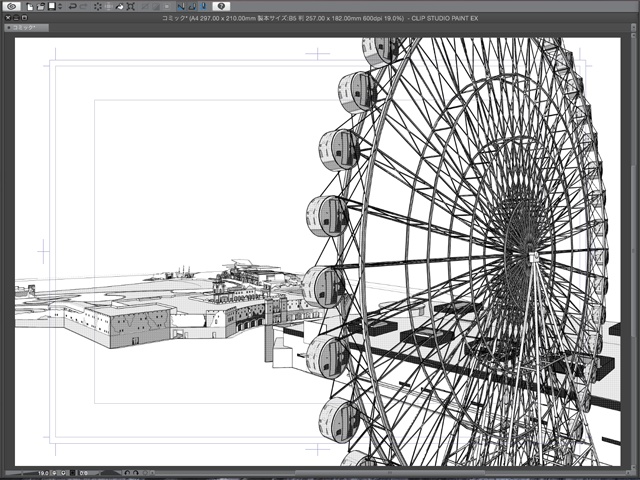Open an existing file
The image size is (640, 480).
(x=41, y=7)
